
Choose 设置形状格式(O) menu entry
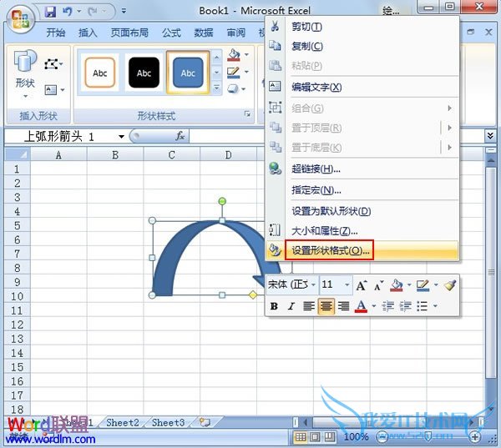[362, 250]
